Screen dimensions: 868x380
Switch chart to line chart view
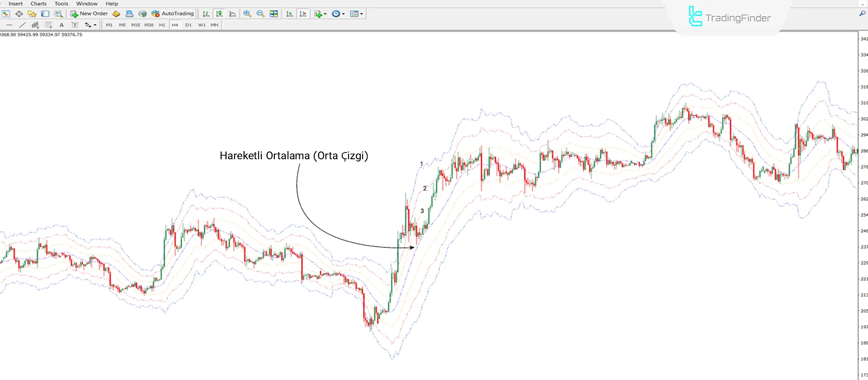pyautogui.click(x=232, y=14)
